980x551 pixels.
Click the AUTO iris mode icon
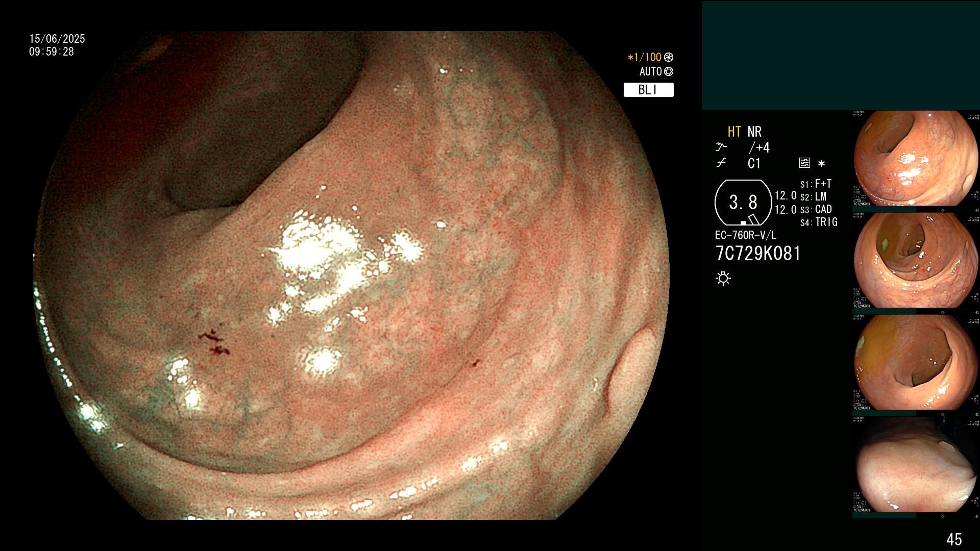point(669,71)
